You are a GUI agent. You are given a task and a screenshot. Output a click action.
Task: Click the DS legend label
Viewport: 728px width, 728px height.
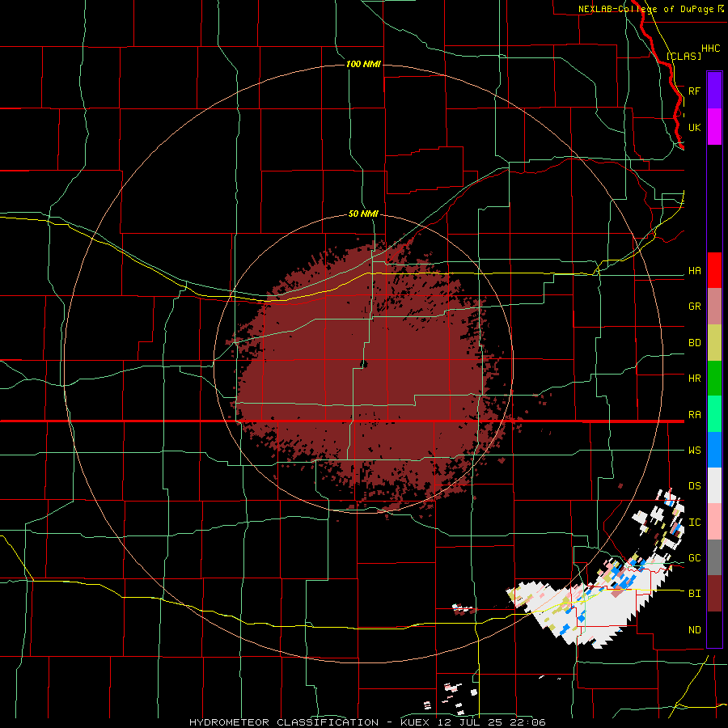click(x=694, y=486)
